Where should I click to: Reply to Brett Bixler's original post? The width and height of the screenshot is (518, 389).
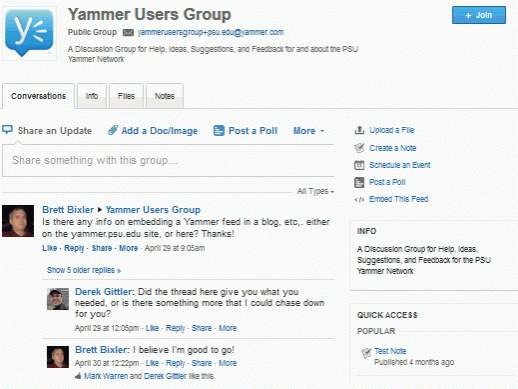74,248
